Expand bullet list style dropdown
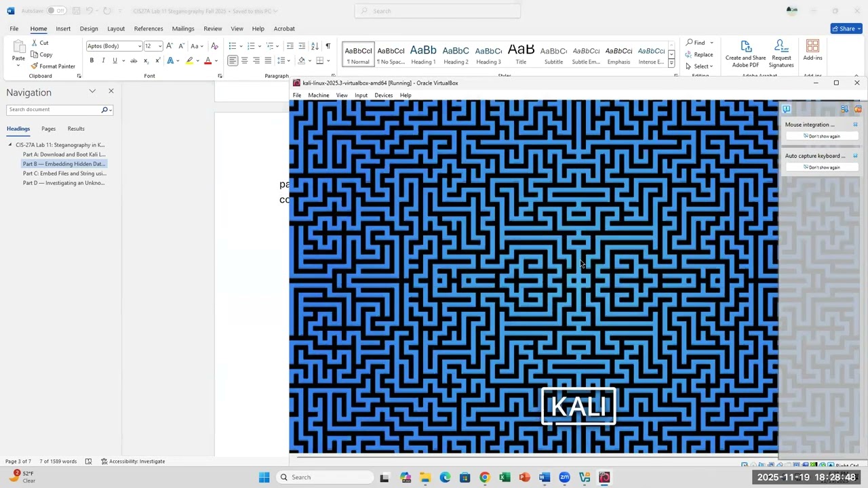The width and height of the screenshot is (868, 488). [x=241, y=46]
